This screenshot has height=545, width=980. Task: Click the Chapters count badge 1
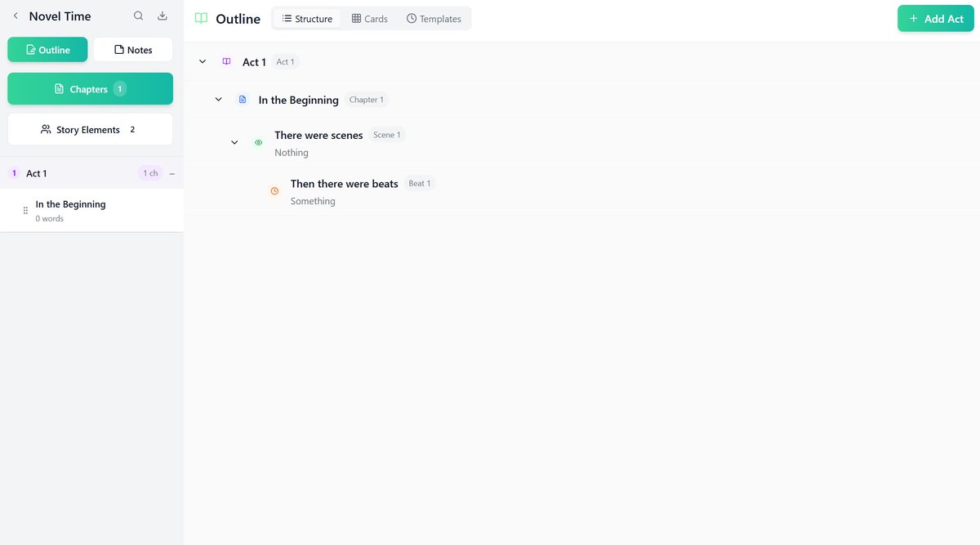click(120, 89)
